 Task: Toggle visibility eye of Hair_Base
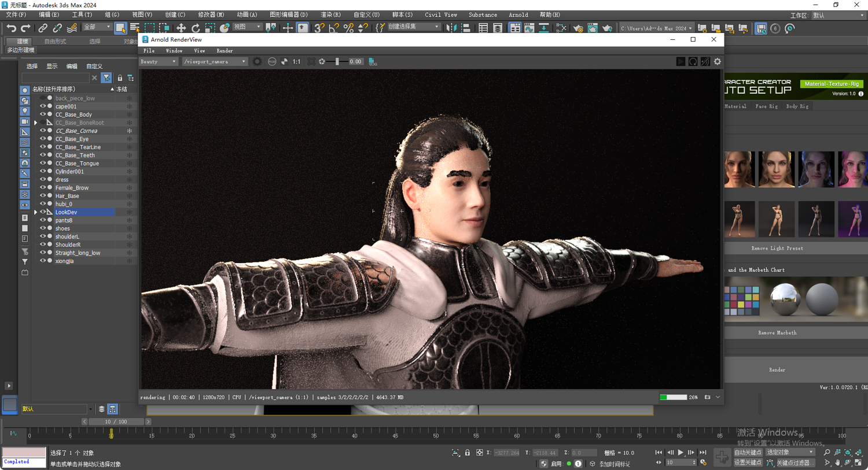point(42,195)
